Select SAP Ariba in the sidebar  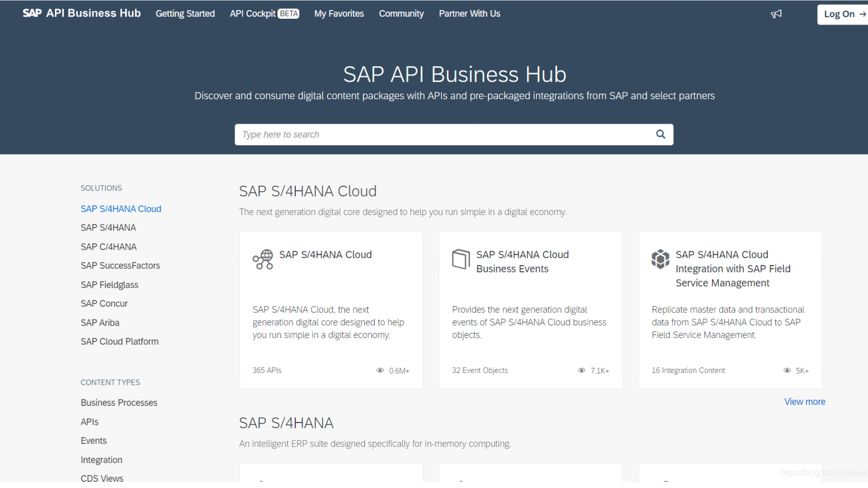[100, 323]
